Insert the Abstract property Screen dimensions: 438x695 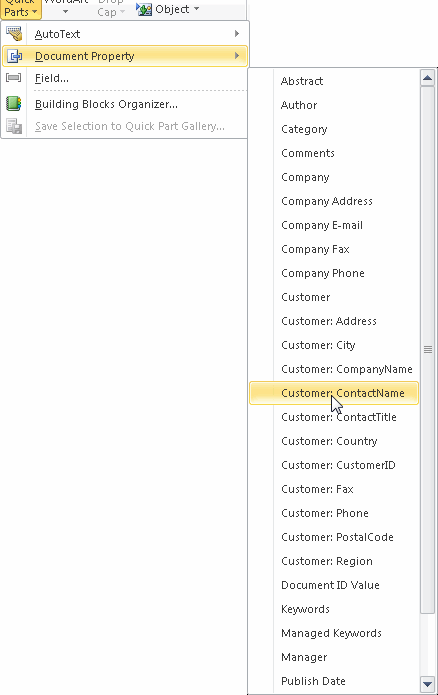click(334, 81)
